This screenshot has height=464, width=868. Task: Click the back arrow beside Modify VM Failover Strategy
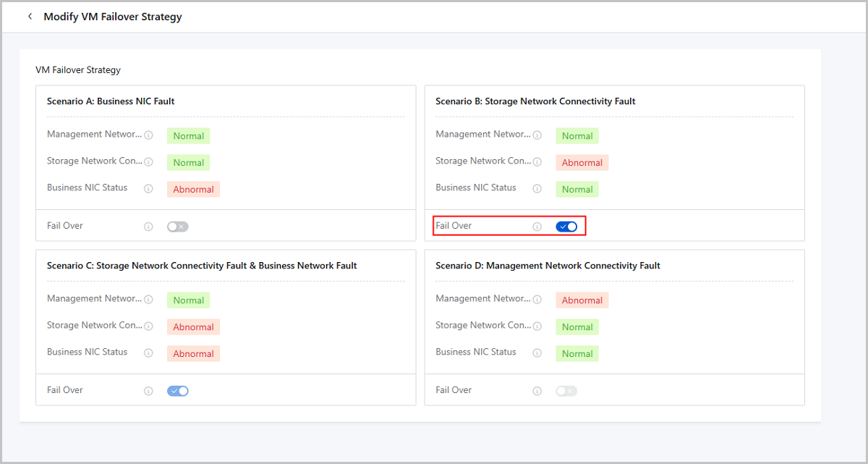(x=30, y=17)
